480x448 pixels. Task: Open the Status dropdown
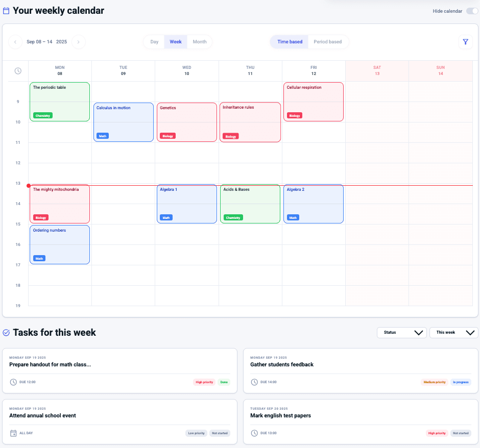[x=401, y=333]
